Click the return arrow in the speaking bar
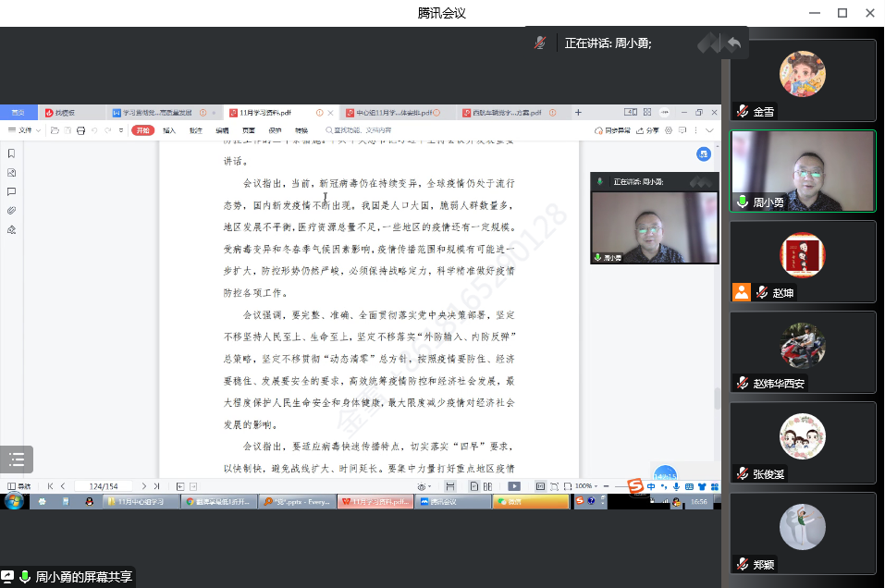Screen dimensions: 885x588 (x=734, y=43)
